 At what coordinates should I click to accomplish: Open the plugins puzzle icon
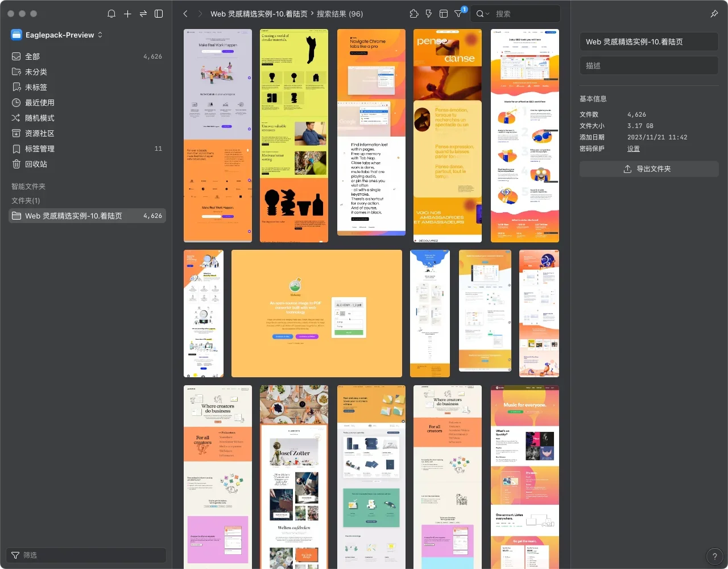414,14
